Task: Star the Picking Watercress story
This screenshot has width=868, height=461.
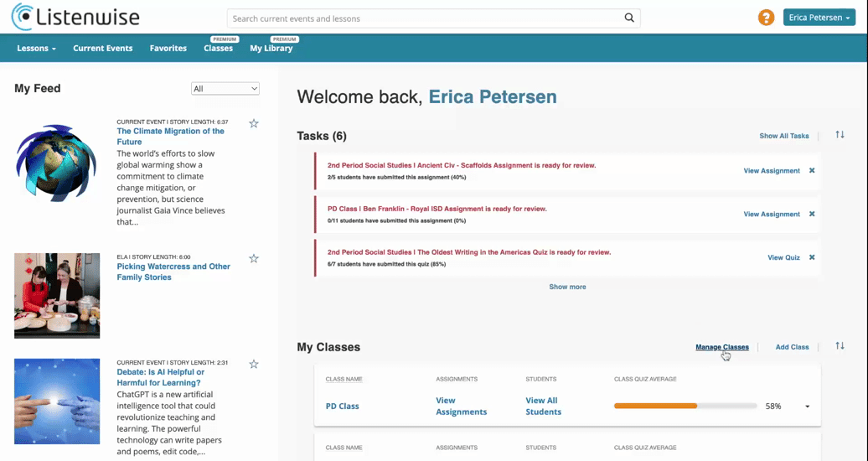Action: tap(254, 258)
